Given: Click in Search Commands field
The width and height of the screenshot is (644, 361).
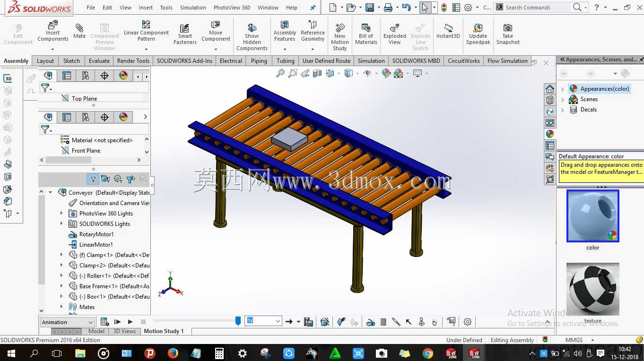Looking at the screenshot, I should (x=537, y=8).
